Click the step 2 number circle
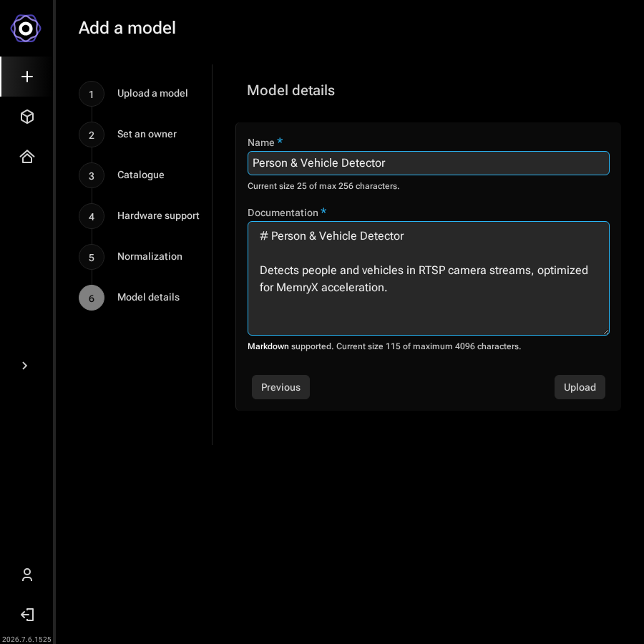The width and height of the screenshot is (644, 644). 92,135
